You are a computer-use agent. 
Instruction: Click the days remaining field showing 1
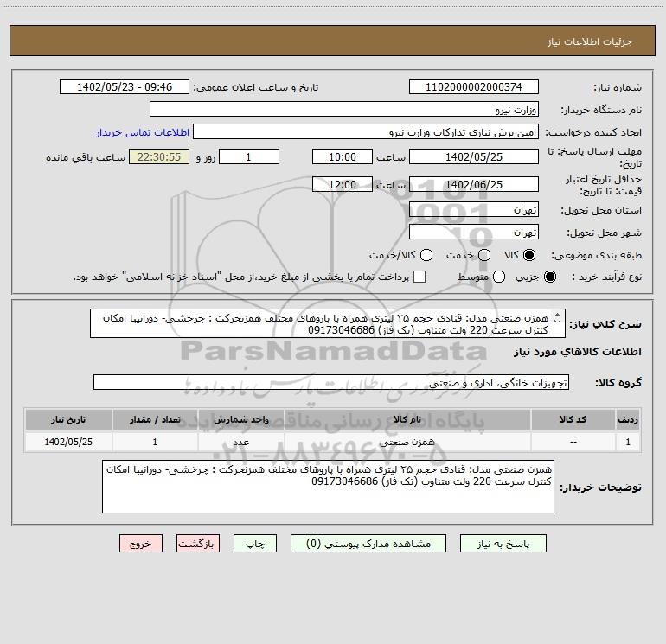click(249, 156)
